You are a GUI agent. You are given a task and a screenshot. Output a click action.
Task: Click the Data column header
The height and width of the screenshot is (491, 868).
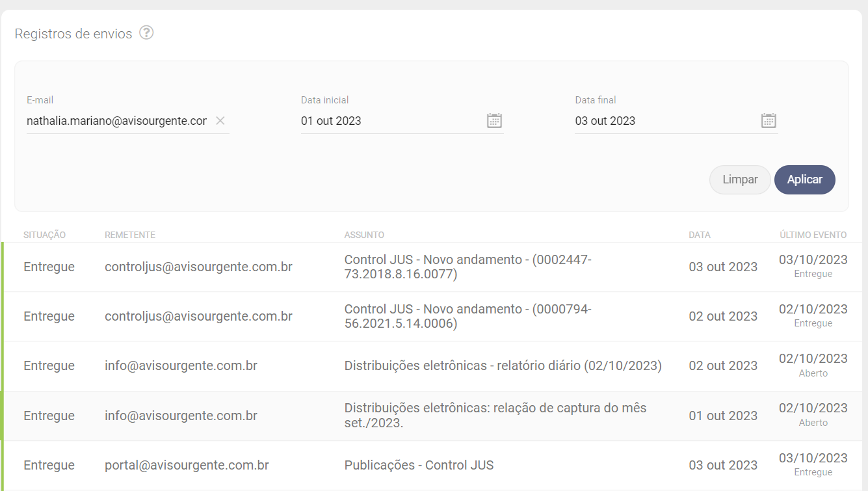700,235
